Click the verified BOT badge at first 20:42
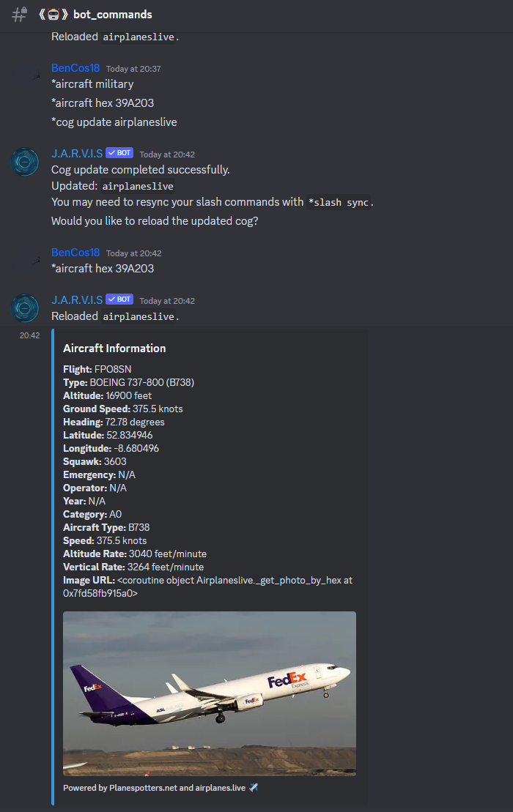Screen dimensions: 513x812 (119, 153)
